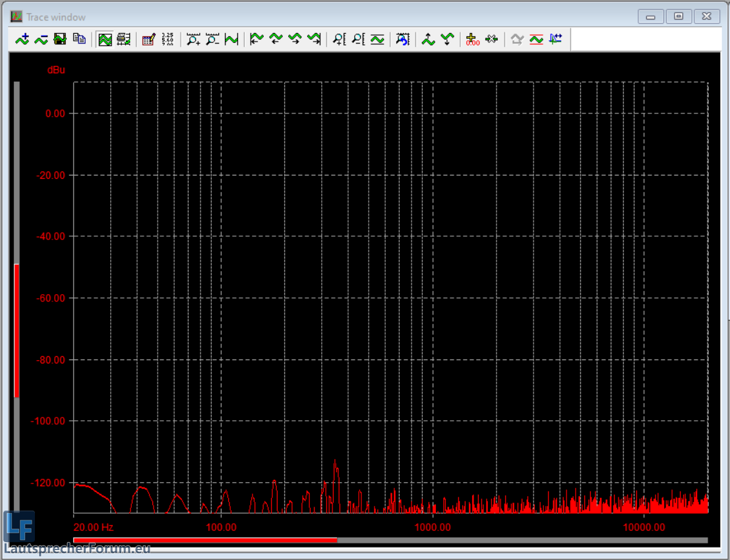Undo zoom with the blue arrow magnifier
Image resolution: width=730 pixels, height=560 pixels.
tap(402, 40)
